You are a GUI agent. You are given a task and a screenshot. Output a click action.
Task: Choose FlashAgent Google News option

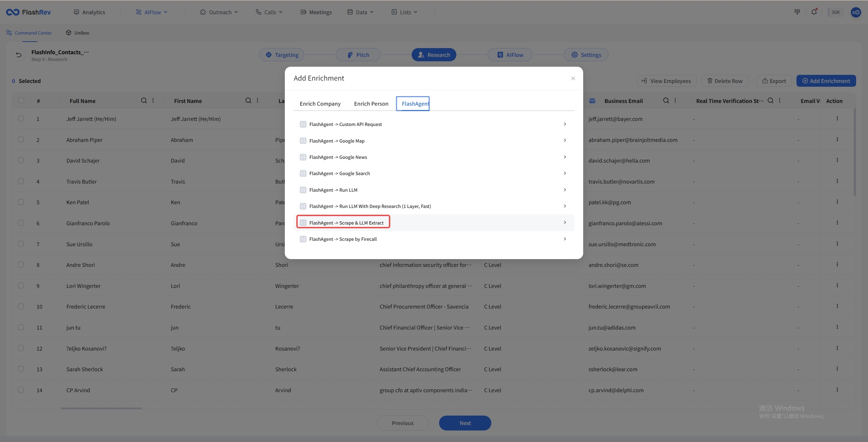434,157
